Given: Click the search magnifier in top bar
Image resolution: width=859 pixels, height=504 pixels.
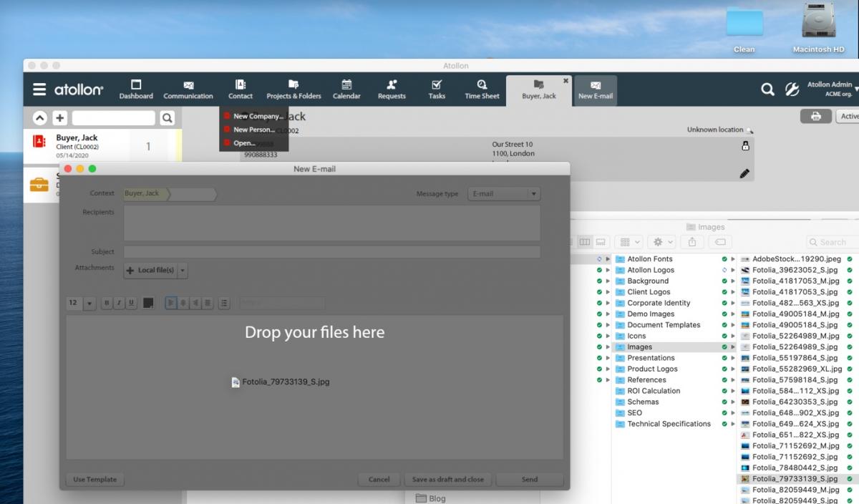Looking at the screenshot, I should pos(767,89).
